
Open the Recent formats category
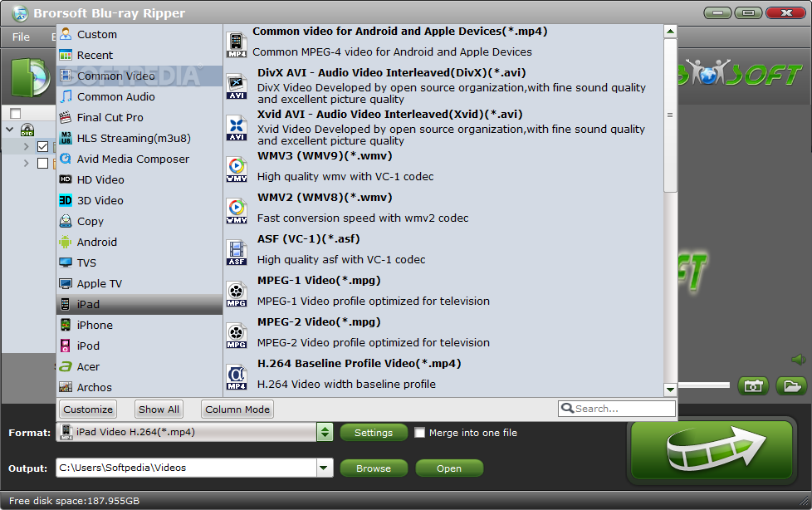coord(139,56)
